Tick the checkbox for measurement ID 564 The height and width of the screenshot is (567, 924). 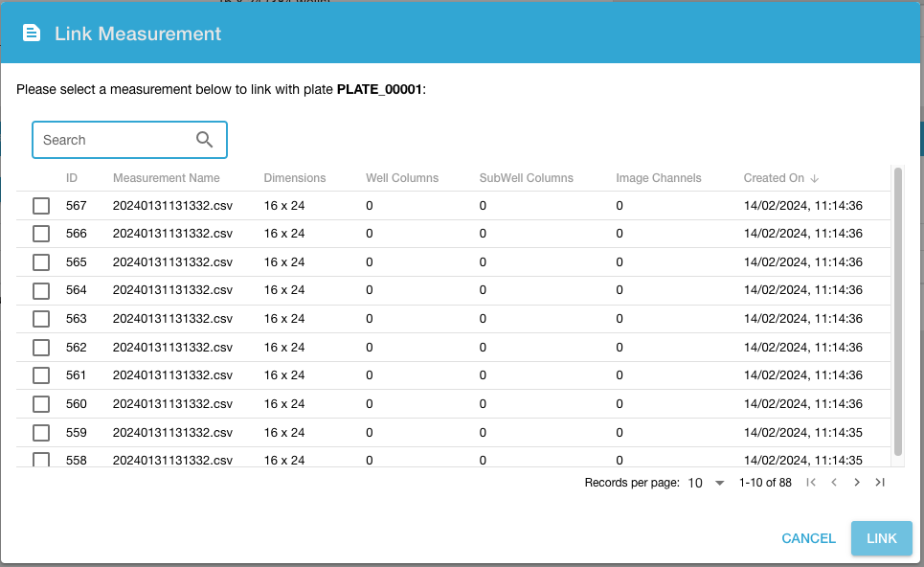[41, 290]
